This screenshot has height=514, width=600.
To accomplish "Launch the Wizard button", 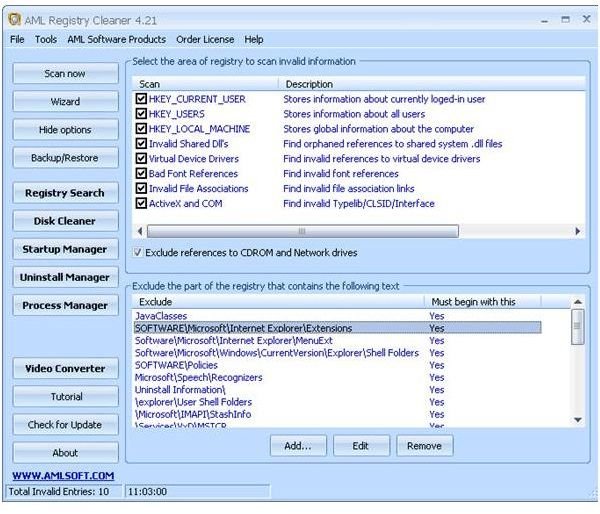I will pyautogui.click(x=65, y=101).
